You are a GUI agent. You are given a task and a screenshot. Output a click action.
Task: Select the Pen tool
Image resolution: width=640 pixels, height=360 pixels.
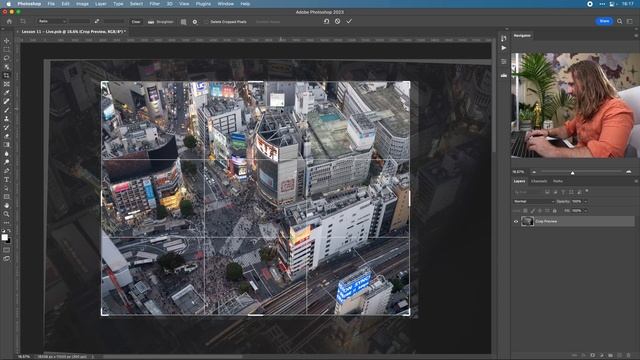pos(7,171)
